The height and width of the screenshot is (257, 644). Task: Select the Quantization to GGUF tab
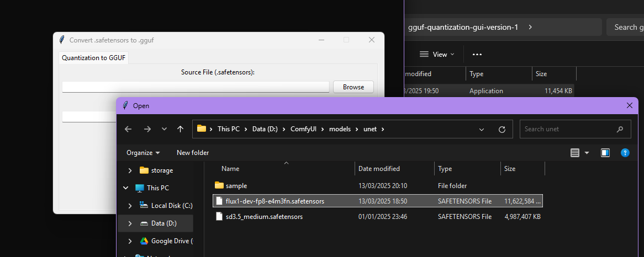[x=93, y=58]
